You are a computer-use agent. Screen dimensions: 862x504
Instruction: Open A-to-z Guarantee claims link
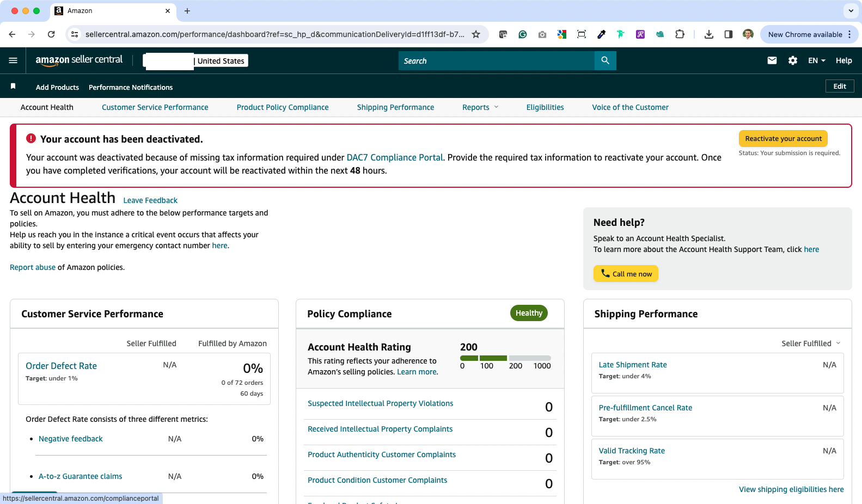pos(81,476)
